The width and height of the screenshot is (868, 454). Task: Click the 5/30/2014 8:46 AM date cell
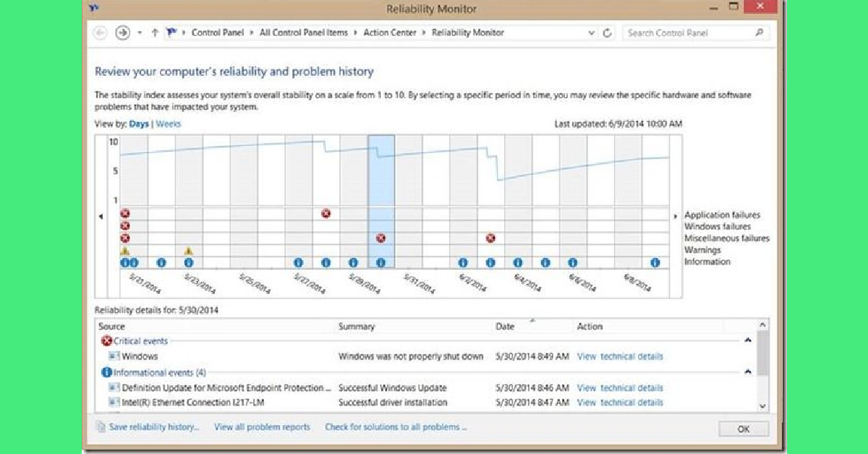(x=532, y=388)
